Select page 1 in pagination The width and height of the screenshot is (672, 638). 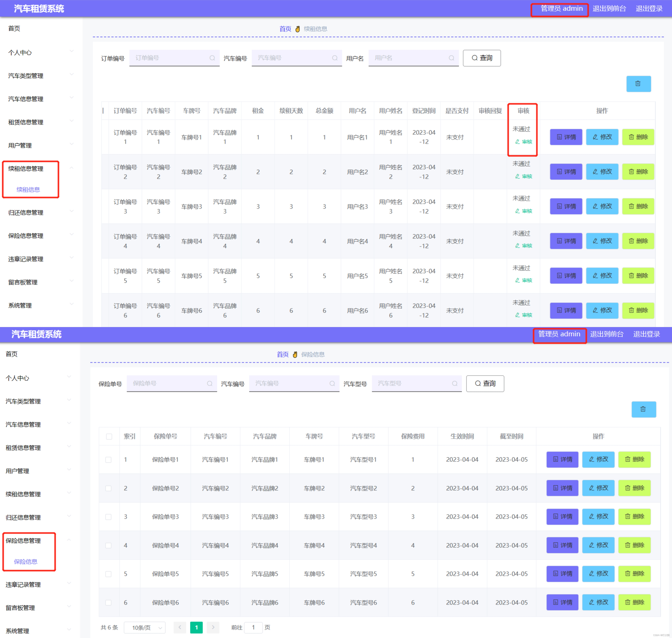(x=196, y=627)
